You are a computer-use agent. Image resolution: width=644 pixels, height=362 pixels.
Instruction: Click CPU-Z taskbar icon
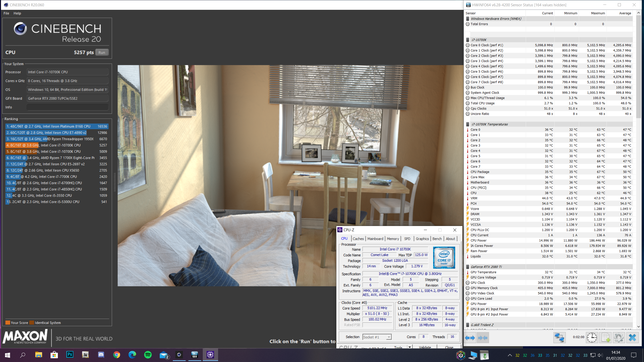pyautogui.click(x=210, y=355)
